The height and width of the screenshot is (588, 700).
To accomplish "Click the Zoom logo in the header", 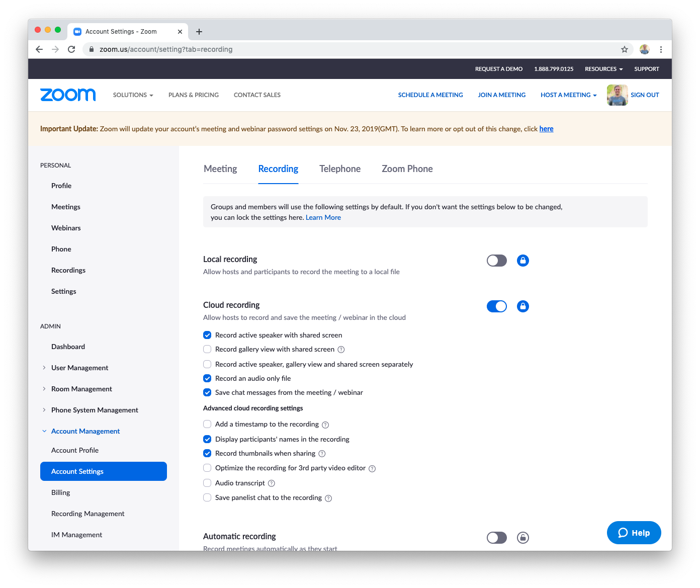I will 68,95.
